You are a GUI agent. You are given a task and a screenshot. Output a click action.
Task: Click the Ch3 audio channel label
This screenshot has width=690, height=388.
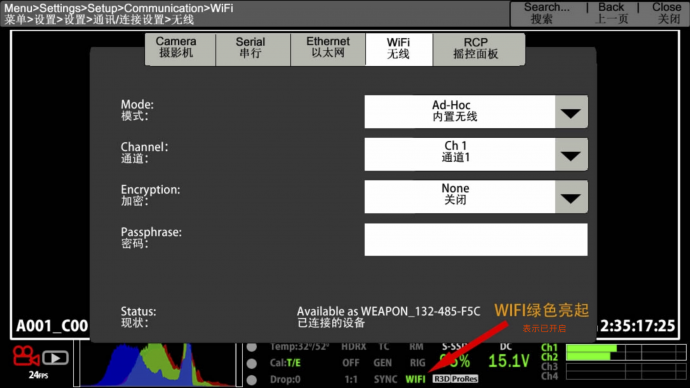550,366
